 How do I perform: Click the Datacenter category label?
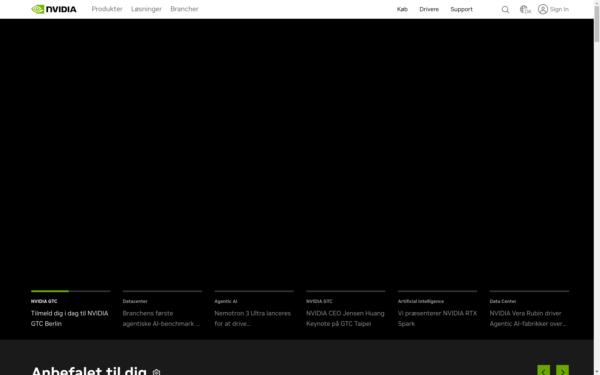click(135, 301)
